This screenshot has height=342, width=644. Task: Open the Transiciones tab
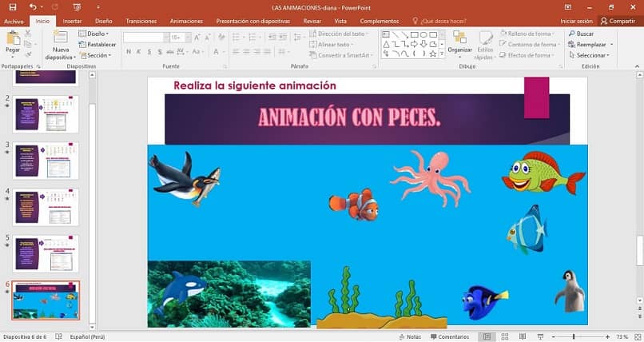(x=141, y=21)
